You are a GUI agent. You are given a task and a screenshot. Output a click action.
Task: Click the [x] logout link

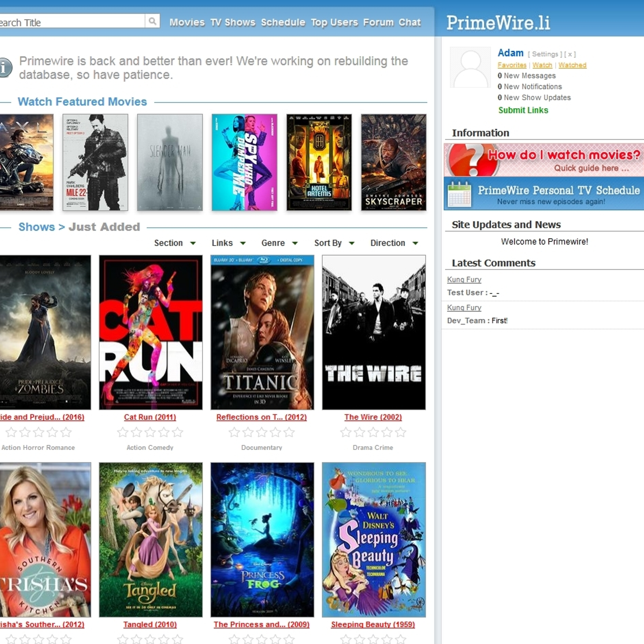point(570,54)
